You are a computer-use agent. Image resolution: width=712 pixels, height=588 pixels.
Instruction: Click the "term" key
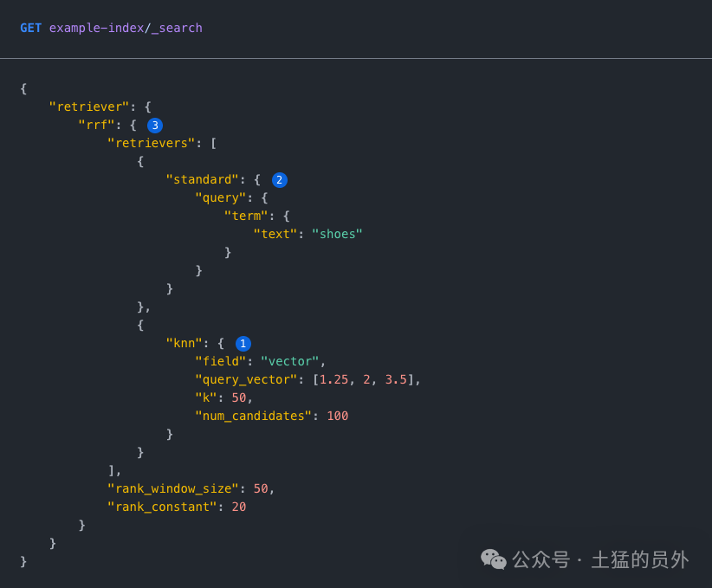point(246,216)
